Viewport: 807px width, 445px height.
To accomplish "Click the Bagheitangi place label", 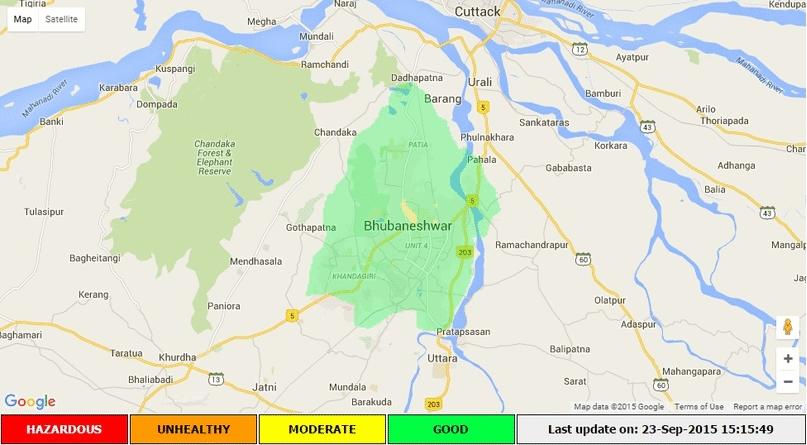I will pos(95,258).
